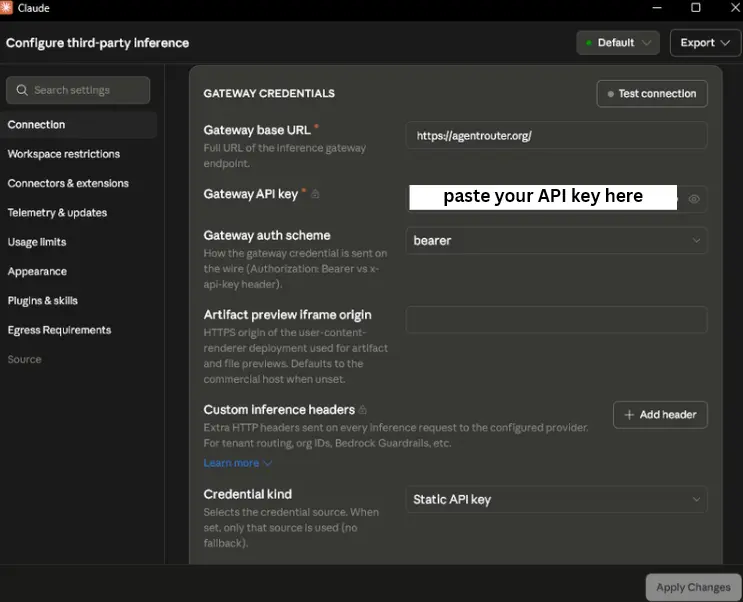Open Credential kind Static API key dropdown
Image resolution: width=743 pixels, height=602 pixels.
(x=556, y=500)
